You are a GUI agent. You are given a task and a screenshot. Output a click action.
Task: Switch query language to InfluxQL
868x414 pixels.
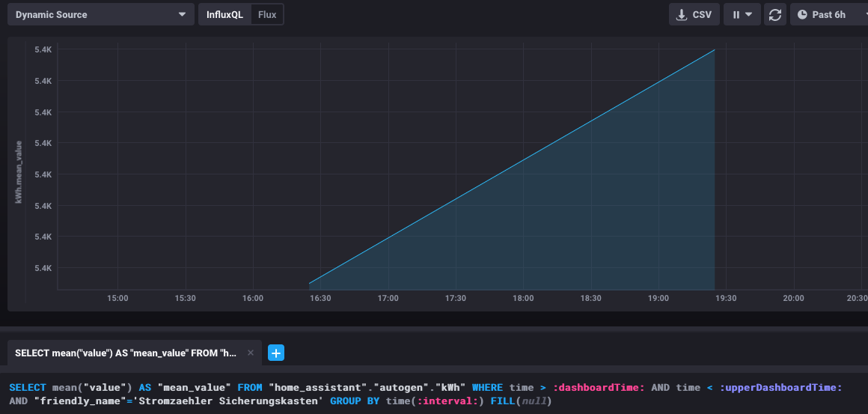click(x=224, y=14)
